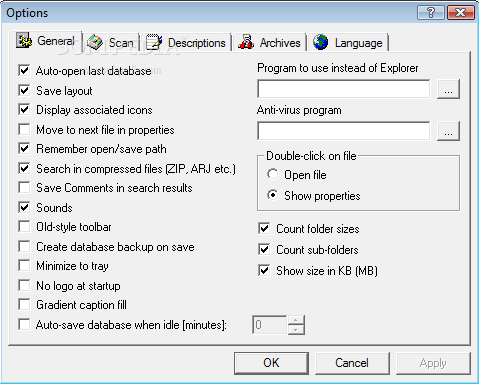Increase auto-save minutes with up arrow

pos(296,320)
